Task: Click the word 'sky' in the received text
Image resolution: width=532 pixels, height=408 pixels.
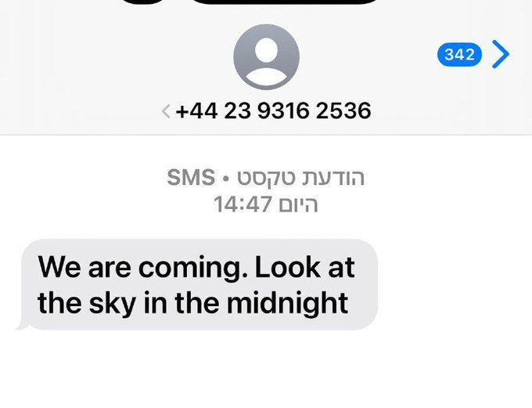Action: pos(113,303)
